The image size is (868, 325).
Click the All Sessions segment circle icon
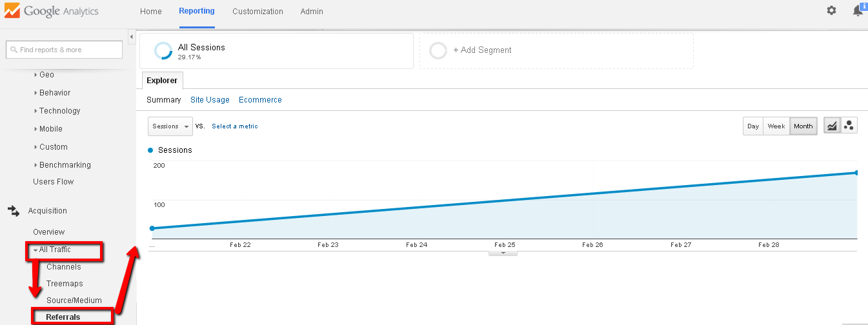pos(163,51)
